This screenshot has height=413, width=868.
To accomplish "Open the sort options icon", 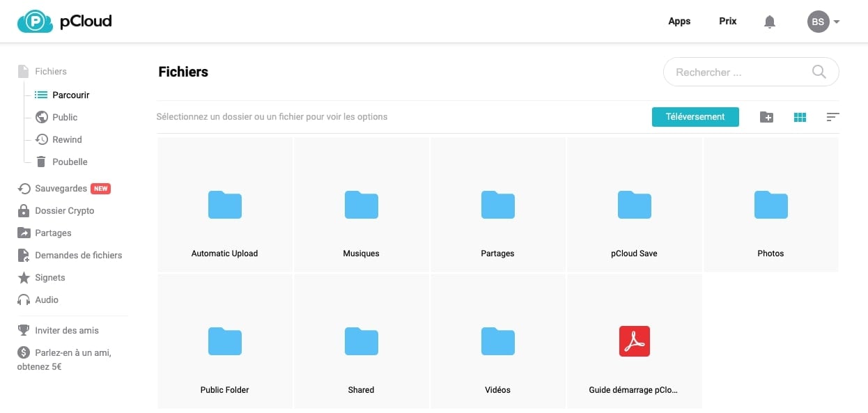I will click(832, 117).
